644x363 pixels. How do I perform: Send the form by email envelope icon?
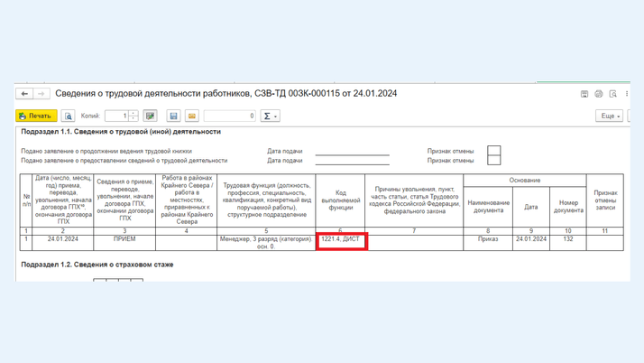191,116
